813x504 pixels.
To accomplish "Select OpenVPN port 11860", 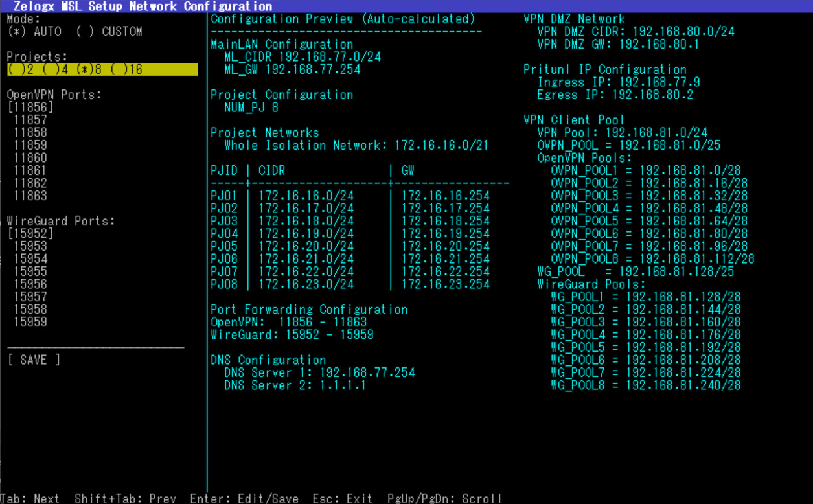I will tap(30, 157).
